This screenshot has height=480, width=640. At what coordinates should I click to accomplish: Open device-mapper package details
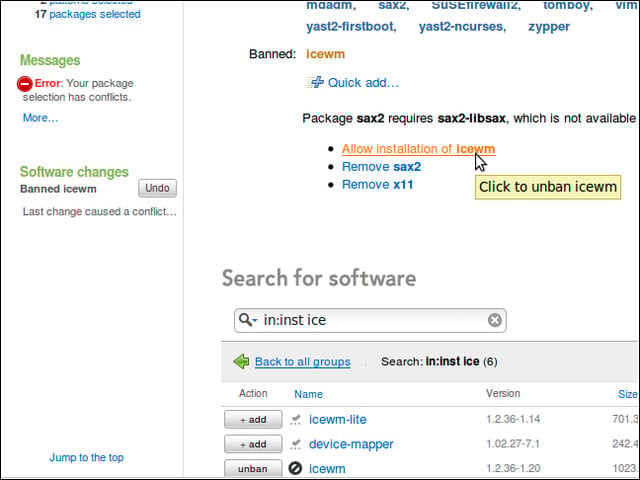coord(351,444)
